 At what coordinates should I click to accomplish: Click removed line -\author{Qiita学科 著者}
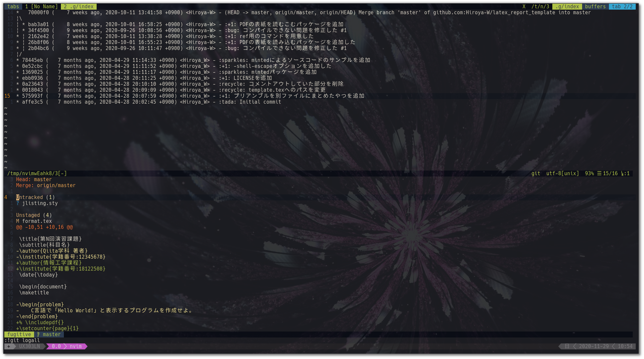pyautogui.click(x=52, y=251)
